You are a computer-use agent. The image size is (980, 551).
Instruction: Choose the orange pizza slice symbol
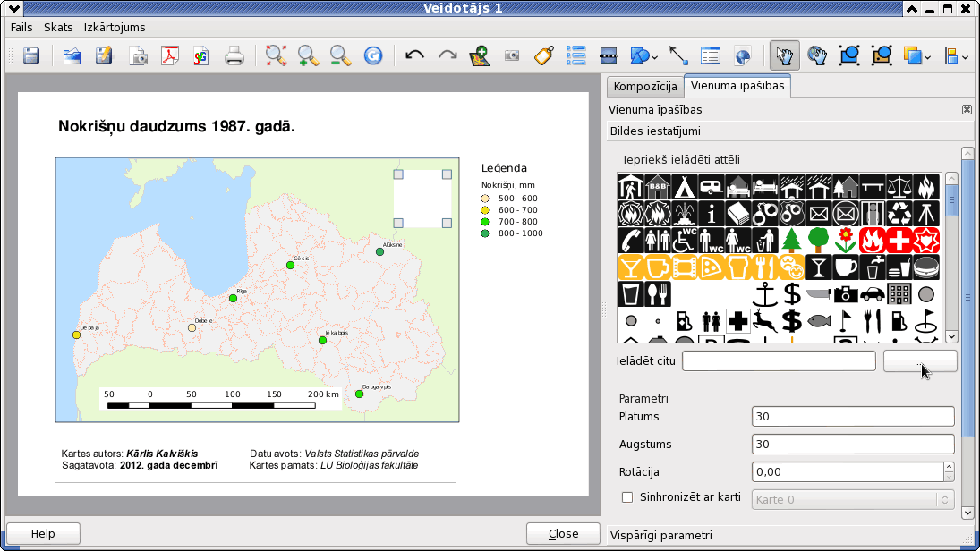point(712,267)
